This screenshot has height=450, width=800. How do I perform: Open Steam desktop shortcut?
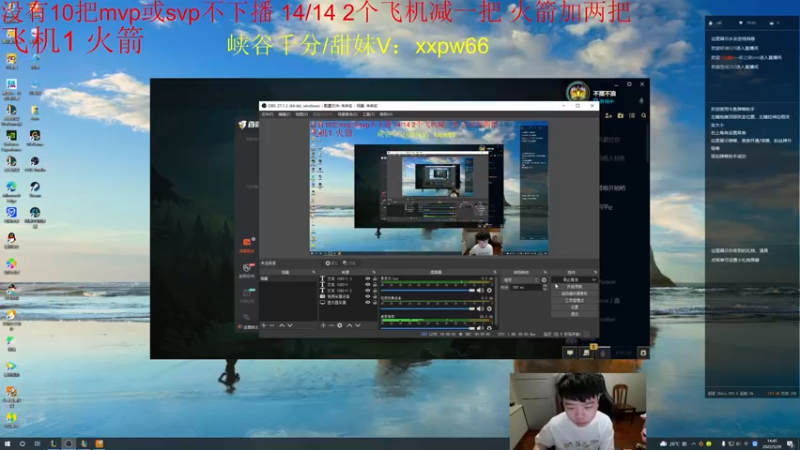tap(35, 190)
